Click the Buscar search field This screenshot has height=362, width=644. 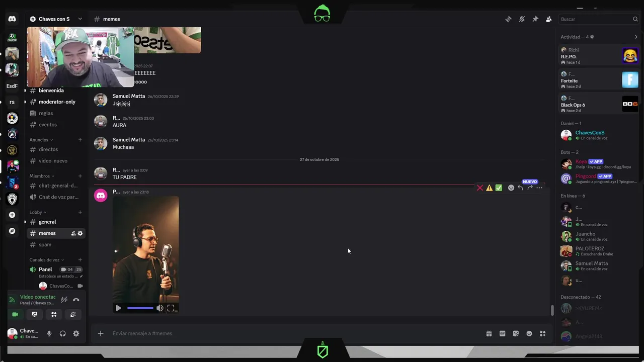599,19
